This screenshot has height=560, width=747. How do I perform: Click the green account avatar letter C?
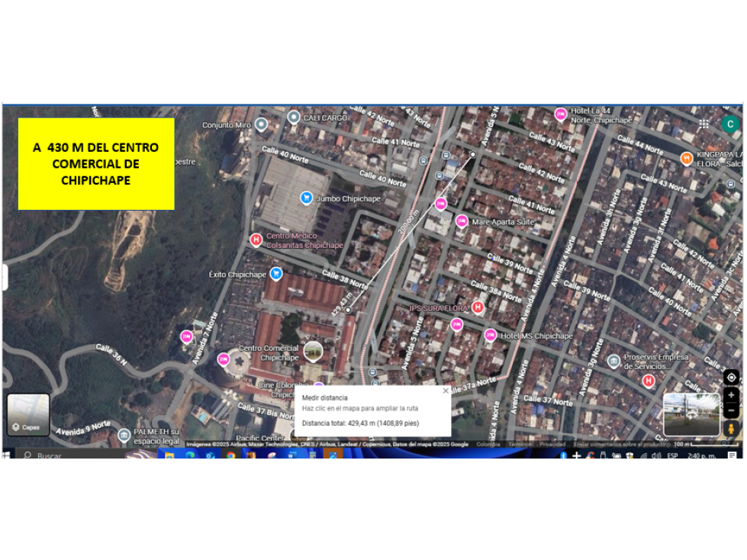[x=730, y=124]
